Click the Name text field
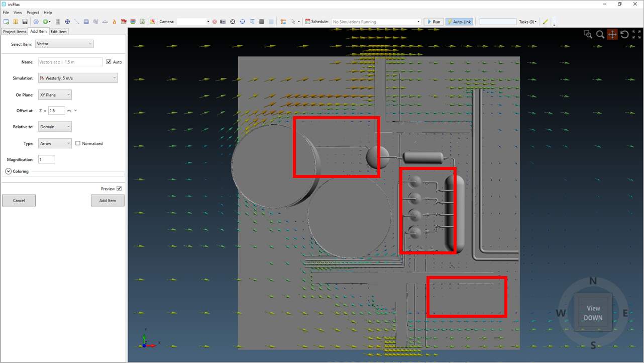This screenshot has height=363, width=644. [x=70, y=62]
